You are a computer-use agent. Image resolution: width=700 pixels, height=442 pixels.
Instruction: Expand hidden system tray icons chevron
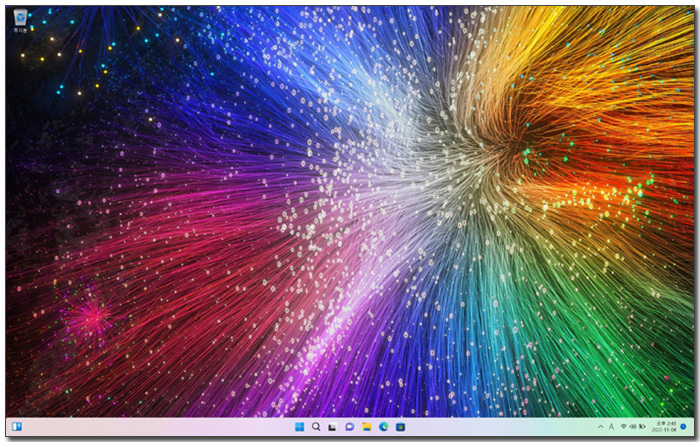coord(600,427)
